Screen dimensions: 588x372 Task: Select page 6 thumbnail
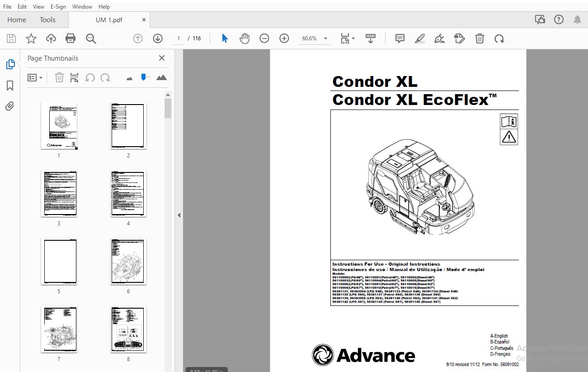128,262
